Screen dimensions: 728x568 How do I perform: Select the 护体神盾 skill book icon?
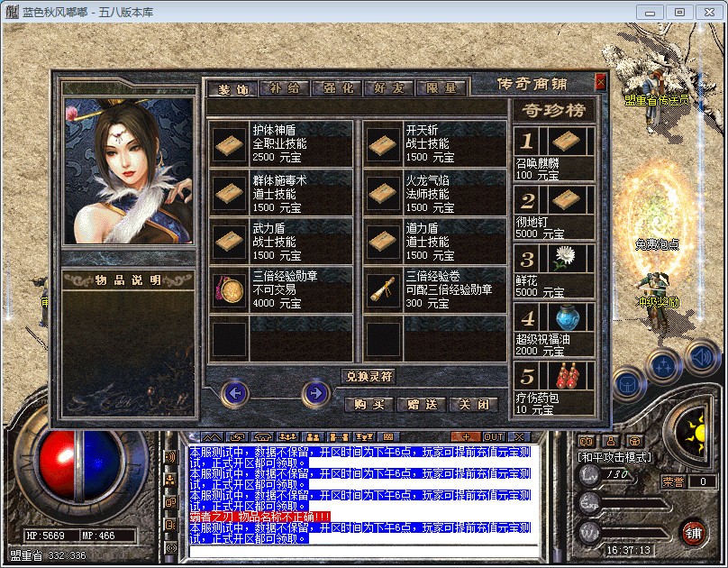click(x=229, y=143)
